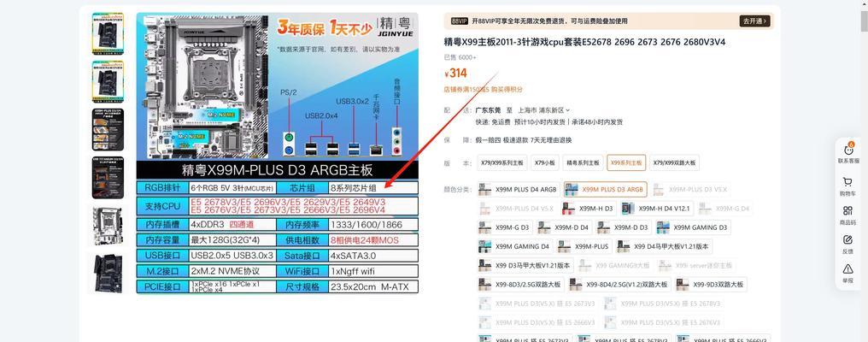
Task: Open the thumbnail showing black motherboard alone
Action: (108, 274)
